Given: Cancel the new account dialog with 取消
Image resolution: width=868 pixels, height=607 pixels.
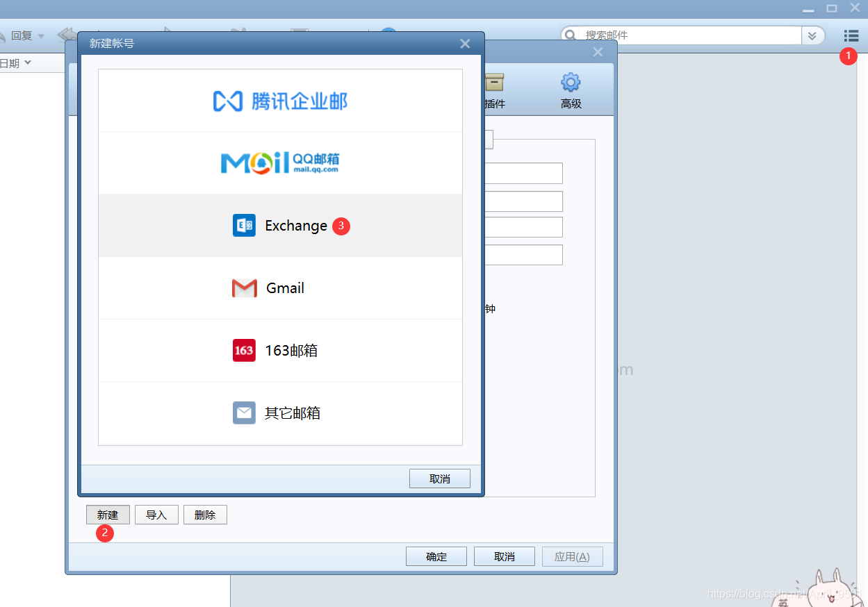Looking at the screenshot, I should [439, 478].
